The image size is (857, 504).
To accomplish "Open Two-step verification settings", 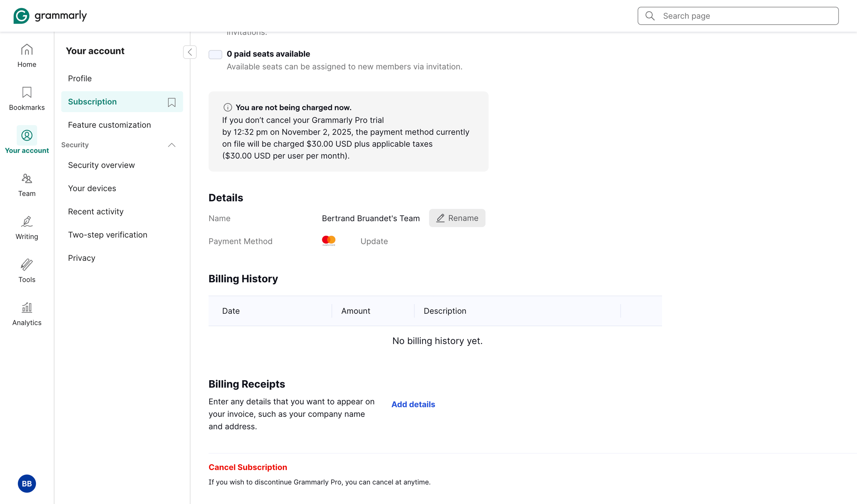I will coord(107,235).
